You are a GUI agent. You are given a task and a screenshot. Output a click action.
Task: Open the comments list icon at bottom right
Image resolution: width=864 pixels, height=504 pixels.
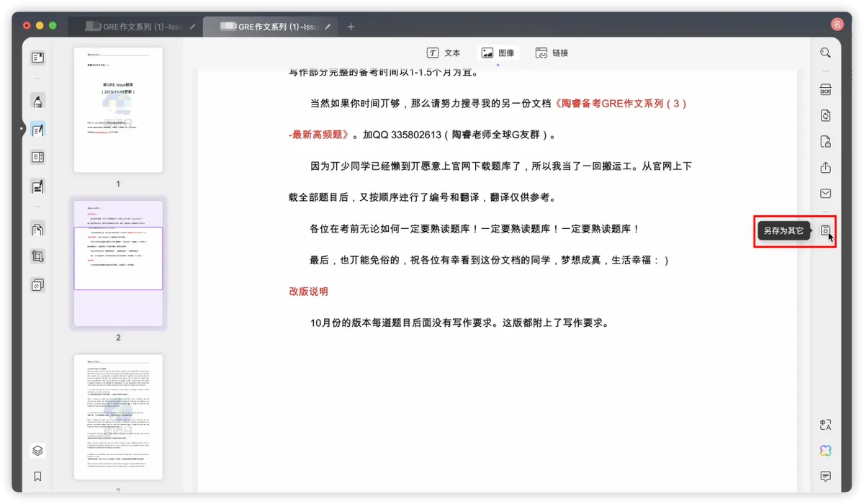(825, 477)
